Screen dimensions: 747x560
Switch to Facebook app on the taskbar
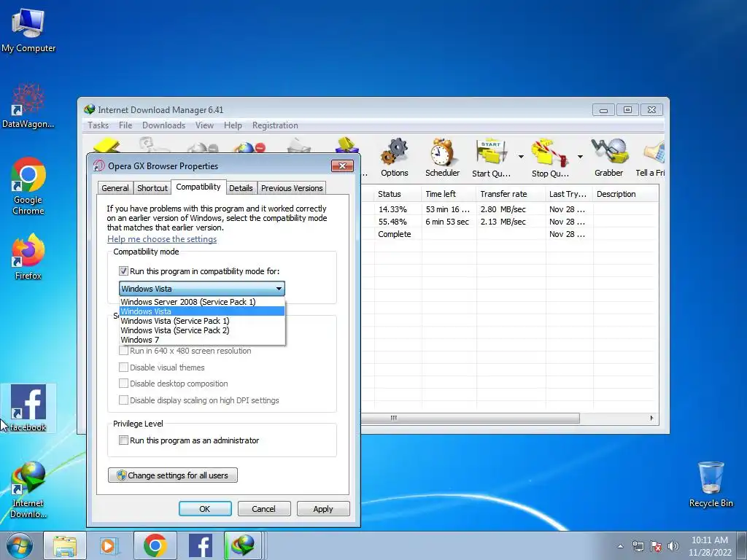[201, 545]
